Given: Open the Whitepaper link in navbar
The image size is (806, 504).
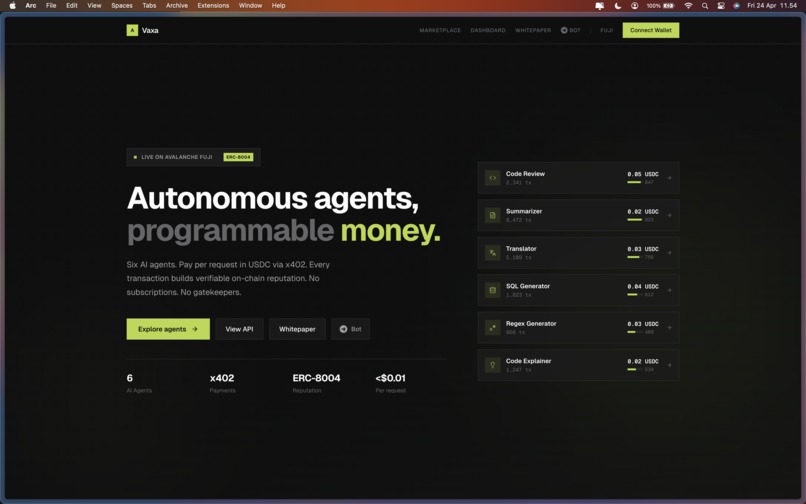Looking at the screenshot, I should coord(533,30).
